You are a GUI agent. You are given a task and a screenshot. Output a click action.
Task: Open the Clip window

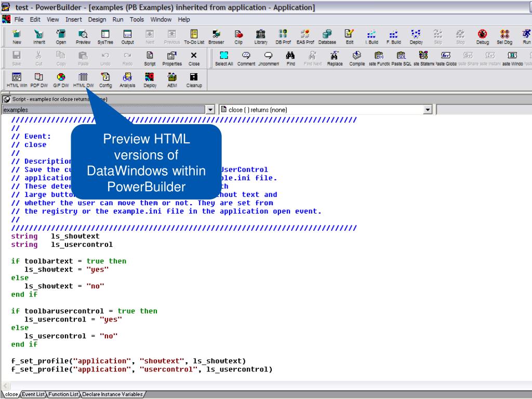pyautogui.click(x=238, y=37)
